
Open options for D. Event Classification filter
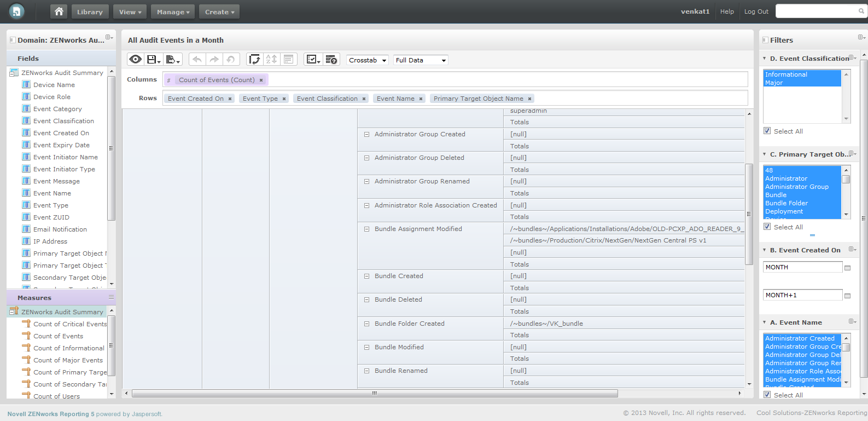point(852,58)
